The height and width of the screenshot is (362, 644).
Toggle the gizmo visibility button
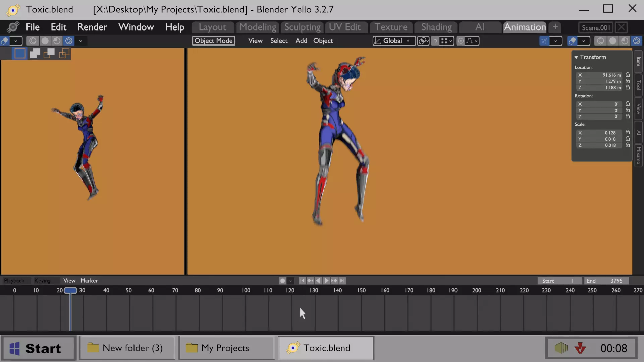pyautogui.click(x=544, y=41)
